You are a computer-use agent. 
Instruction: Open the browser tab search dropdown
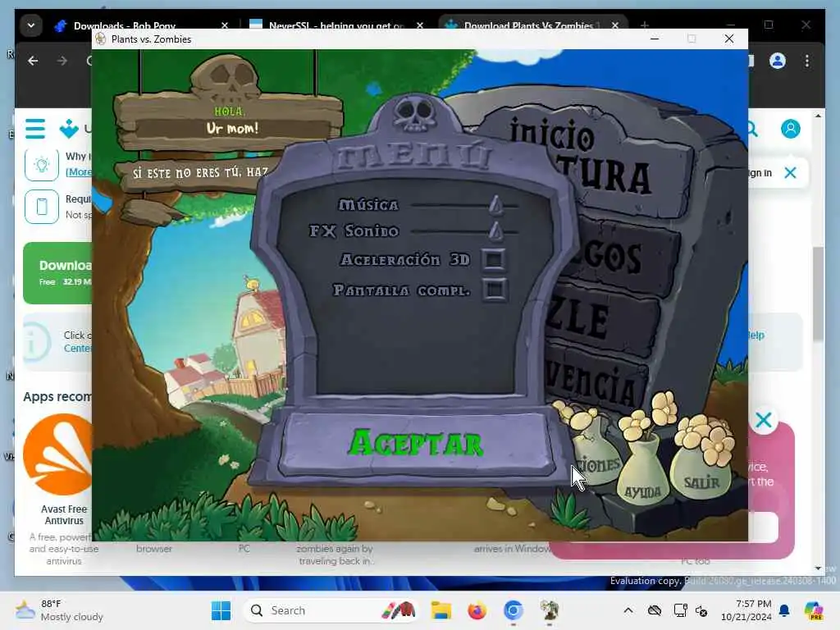pyautogui.click(x=31, y=25)
